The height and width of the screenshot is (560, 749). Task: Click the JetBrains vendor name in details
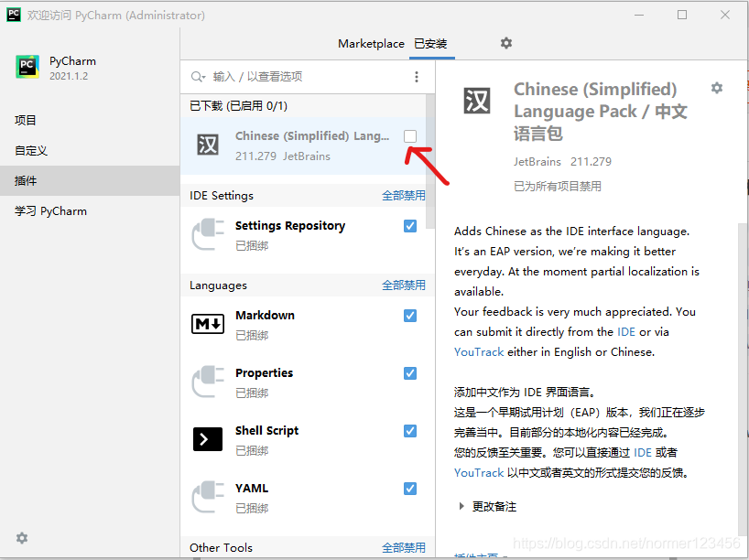point(537,162)
